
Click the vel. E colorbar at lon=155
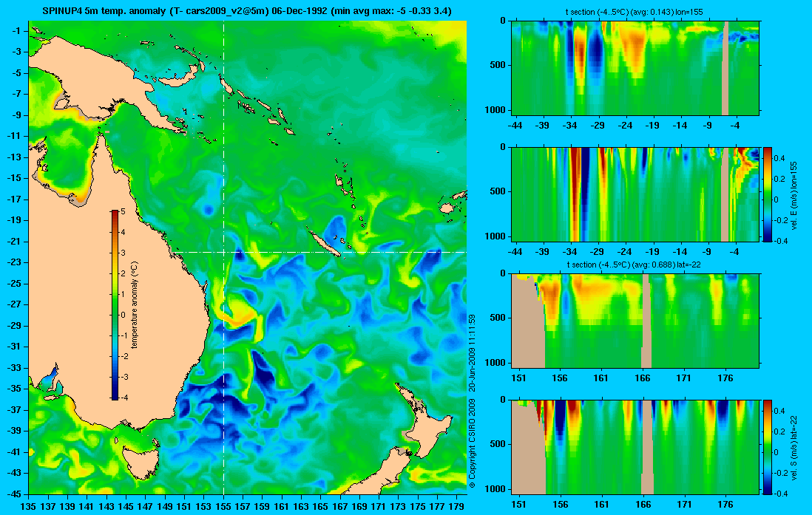click(x=768, y=194)
